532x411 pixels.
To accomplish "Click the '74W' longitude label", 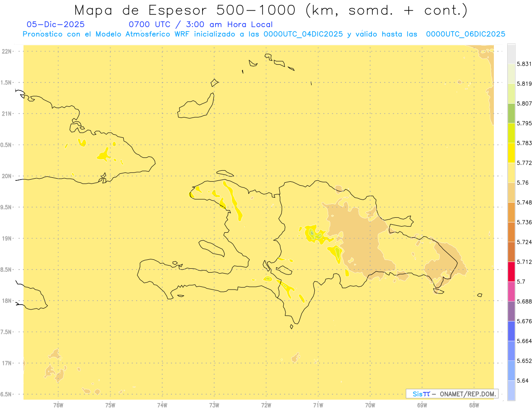I will pos(162,405).
